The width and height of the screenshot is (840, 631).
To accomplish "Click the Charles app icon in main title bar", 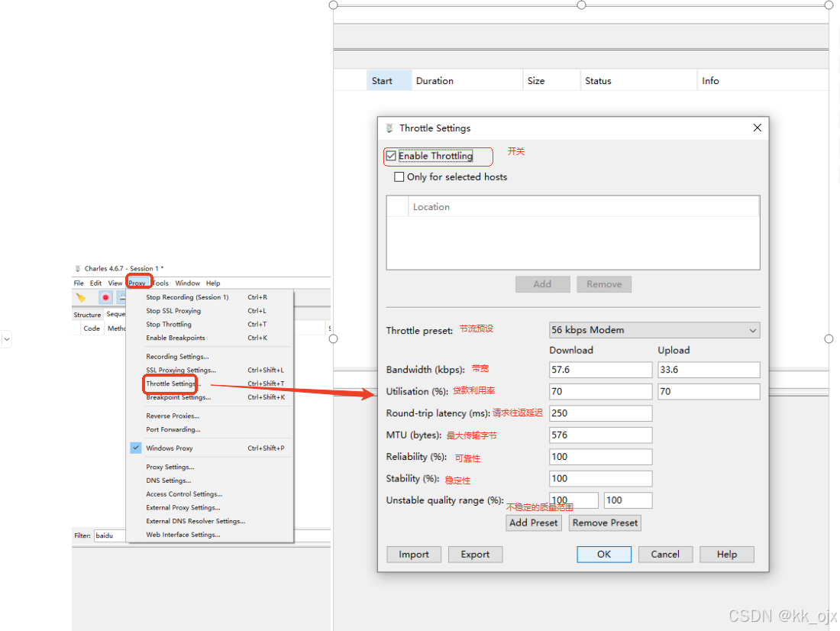I will (78, 269).
